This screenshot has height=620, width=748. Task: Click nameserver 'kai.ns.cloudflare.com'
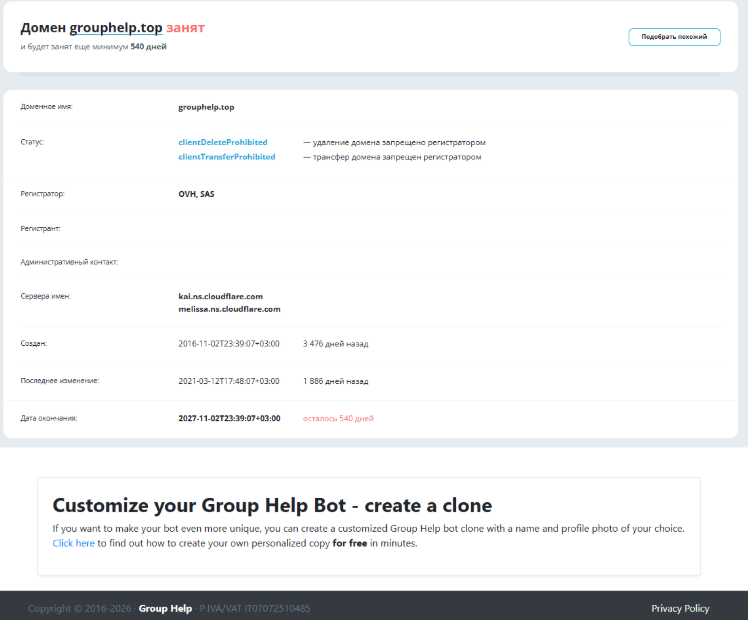(x=220, y=296)
